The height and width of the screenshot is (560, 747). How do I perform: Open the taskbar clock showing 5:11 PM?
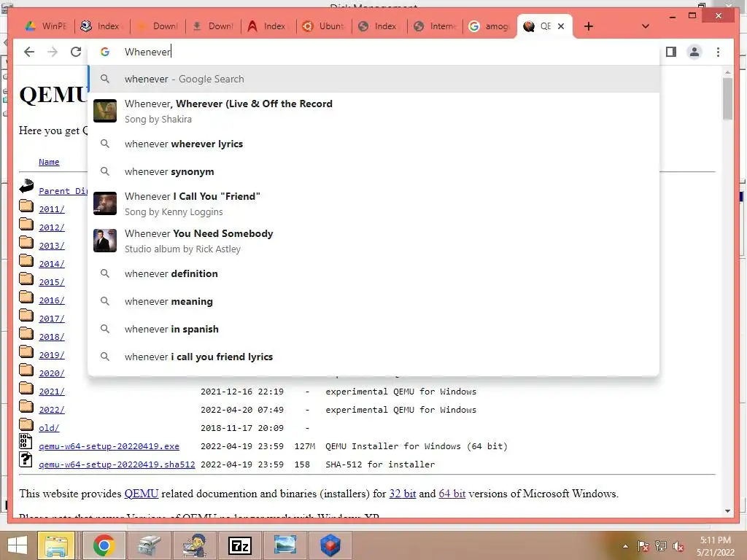coord(716,546)
